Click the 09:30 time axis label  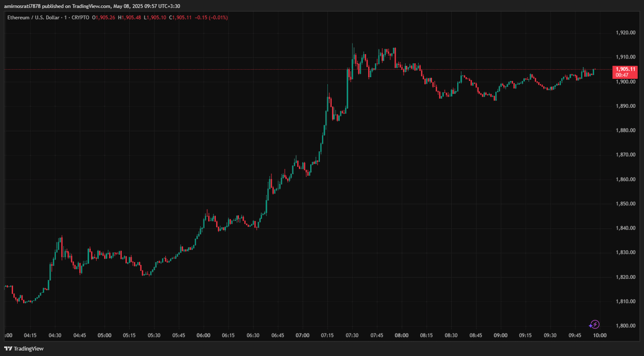pos(550,335)
